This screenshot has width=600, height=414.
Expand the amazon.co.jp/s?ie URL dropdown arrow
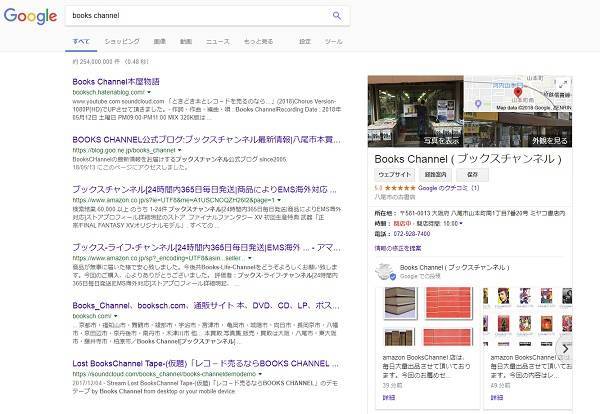tap(279, 200)
